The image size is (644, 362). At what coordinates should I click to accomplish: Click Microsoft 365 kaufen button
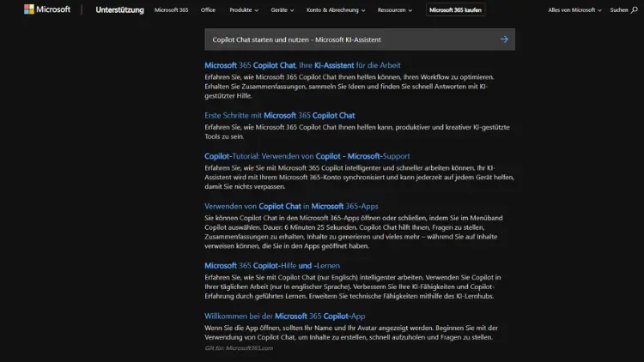tap(455, 9)
